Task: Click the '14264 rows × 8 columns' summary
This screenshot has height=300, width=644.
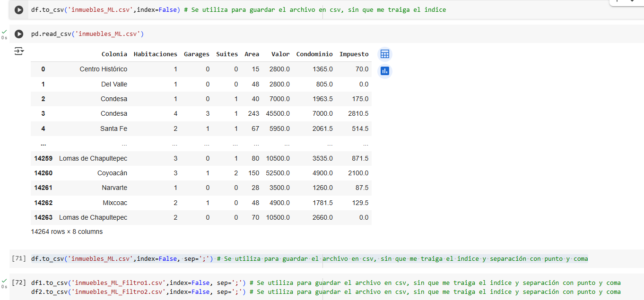Action: point(67,231)
